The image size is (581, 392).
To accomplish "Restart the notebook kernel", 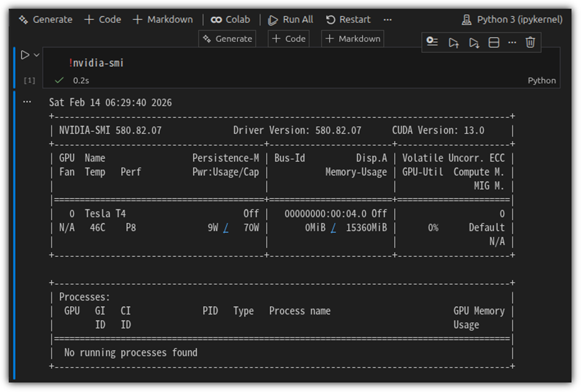I will [348, 19].
